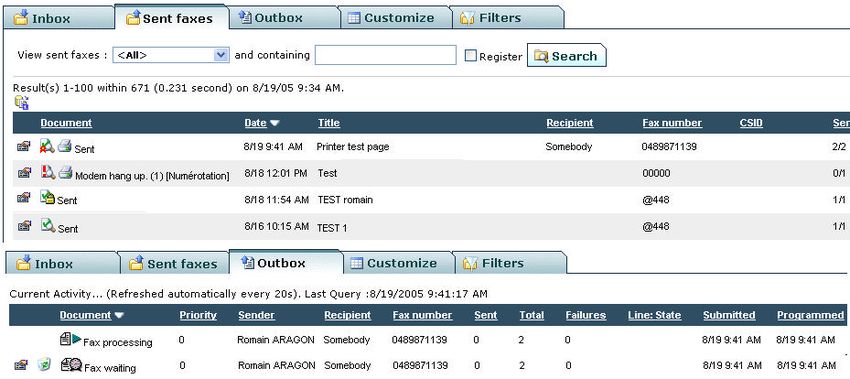Image resolution: width=850 pixels, height=379 pixels.
Task: Click 'Somebody' recipient in Printer test page row
Action: (x=569, y=146)
